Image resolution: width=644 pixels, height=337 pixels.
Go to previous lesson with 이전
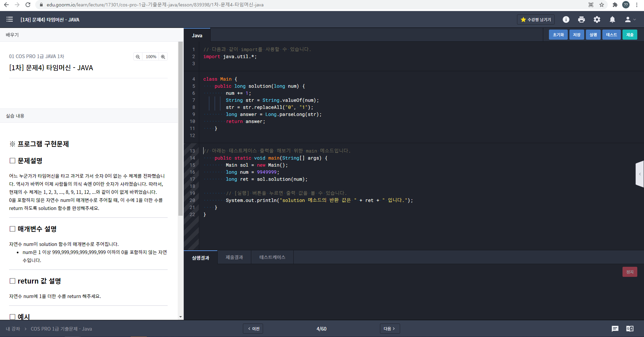tap(253, 329)
